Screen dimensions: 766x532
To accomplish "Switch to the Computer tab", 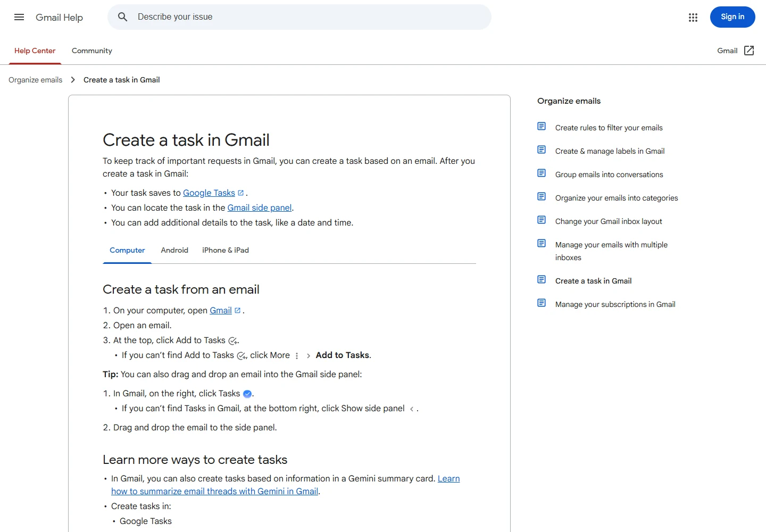I will [x=127, y=251].
